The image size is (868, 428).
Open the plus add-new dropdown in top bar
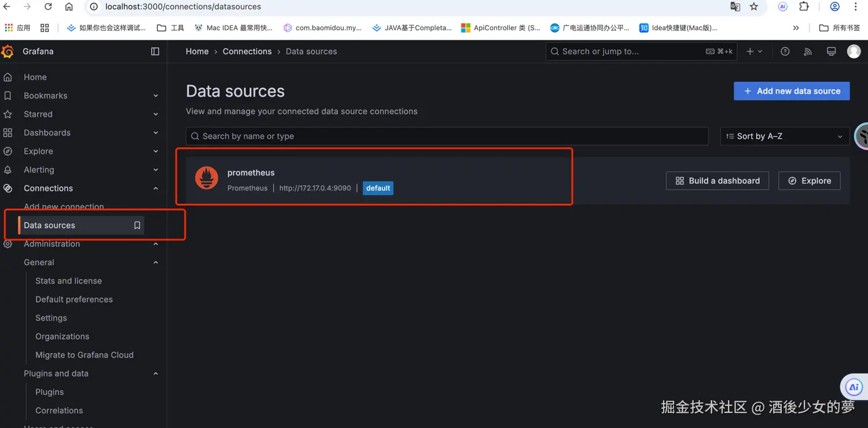755,52
